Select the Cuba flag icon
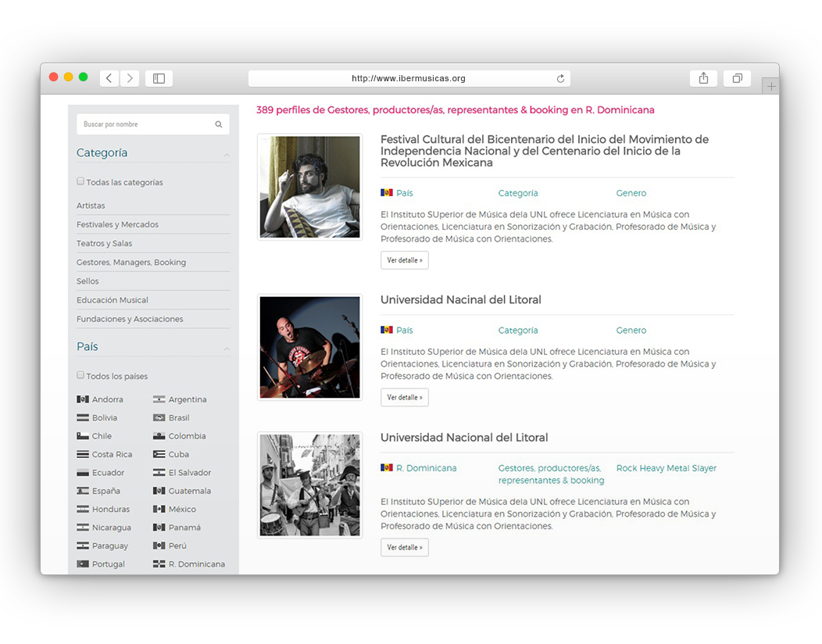 tap(159, 454)
